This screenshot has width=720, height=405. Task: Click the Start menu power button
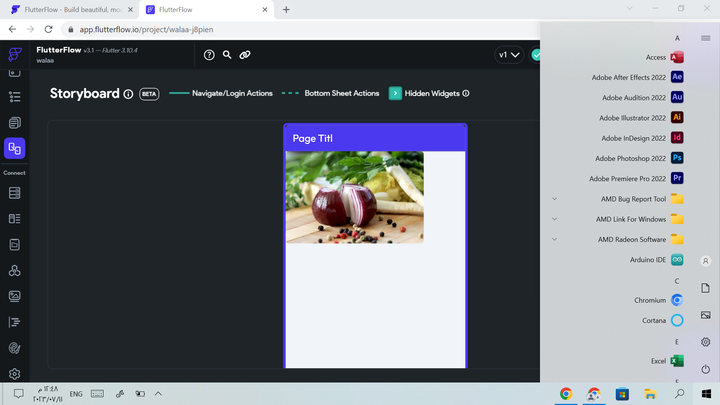pyautogui.click(x=705, y=369)
